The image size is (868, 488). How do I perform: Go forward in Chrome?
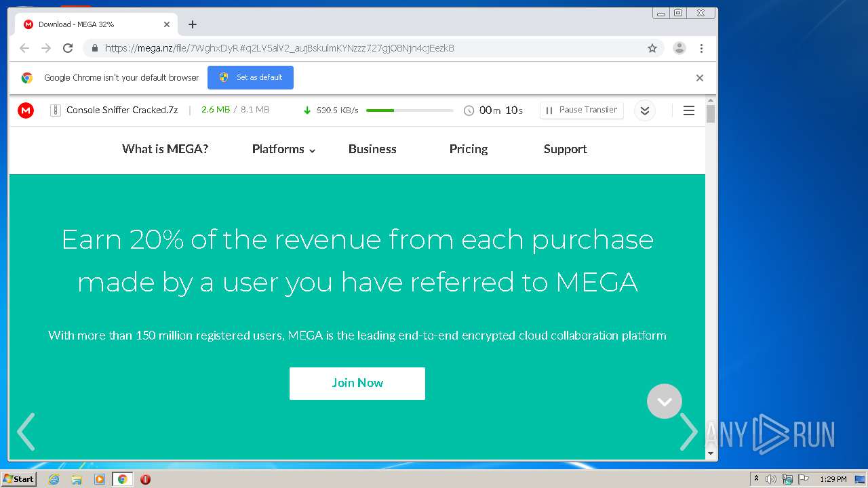pos(46,48)
